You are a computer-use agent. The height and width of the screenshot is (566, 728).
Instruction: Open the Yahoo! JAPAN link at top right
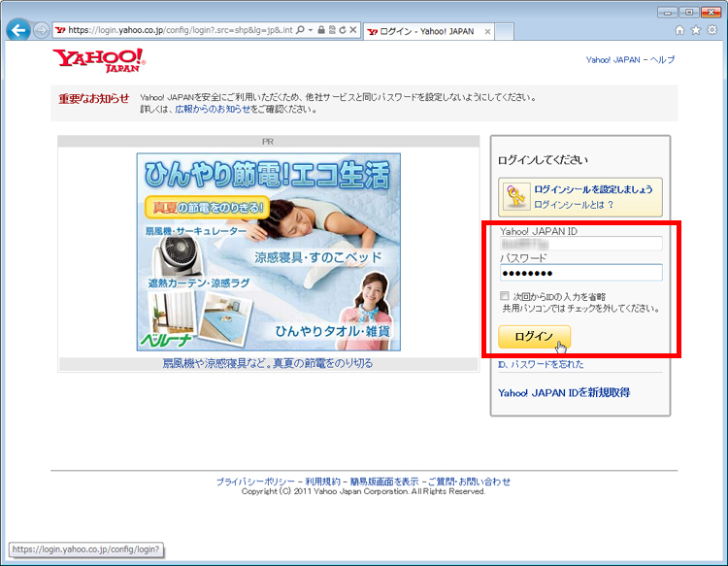[x=612, y=60]
